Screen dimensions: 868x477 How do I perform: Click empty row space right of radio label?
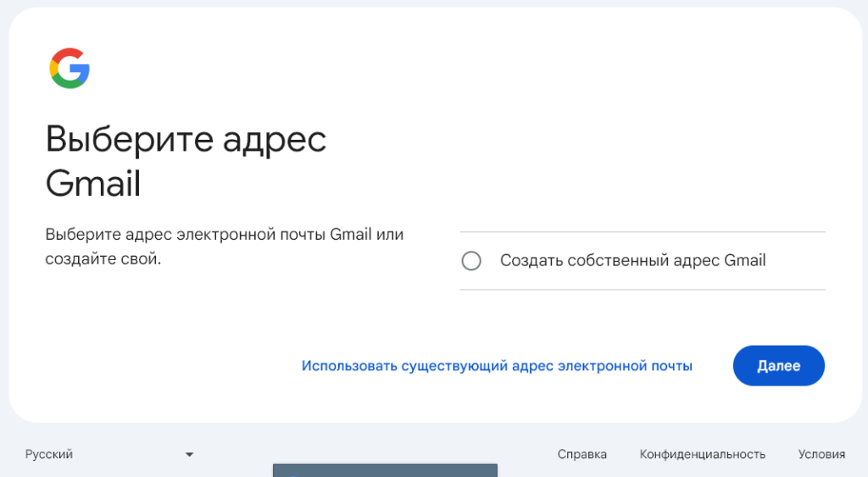797,261
